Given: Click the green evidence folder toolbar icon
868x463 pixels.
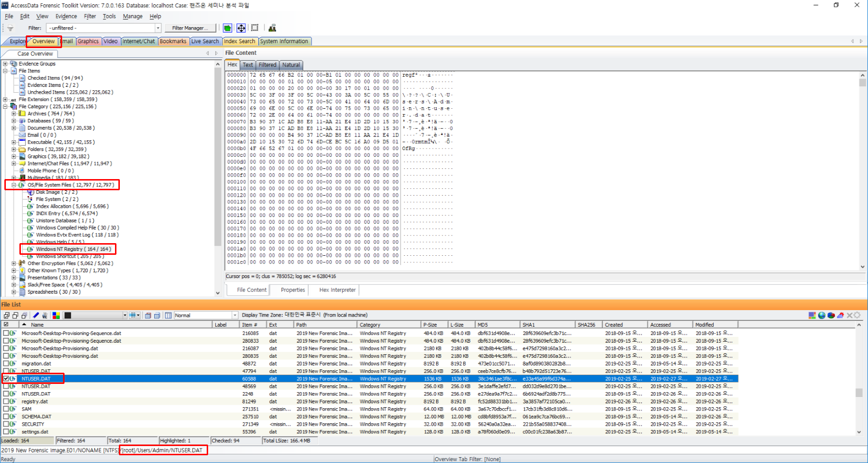Looking at the screenshot, I should [228, 28].
